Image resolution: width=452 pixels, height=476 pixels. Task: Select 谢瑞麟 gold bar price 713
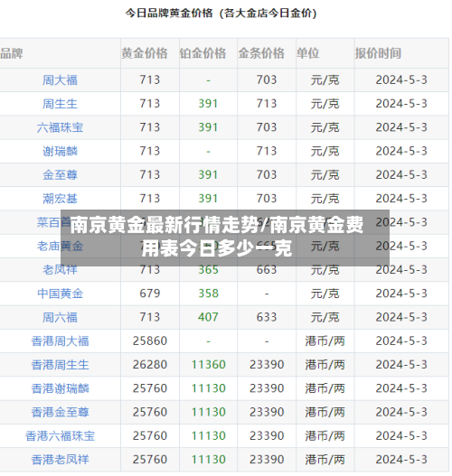tap(267, 151)
